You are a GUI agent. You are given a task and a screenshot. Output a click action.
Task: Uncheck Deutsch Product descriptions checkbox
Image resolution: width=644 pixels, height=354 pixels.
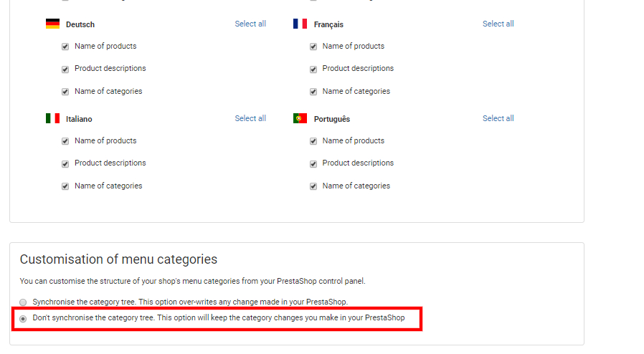[65, 70]
